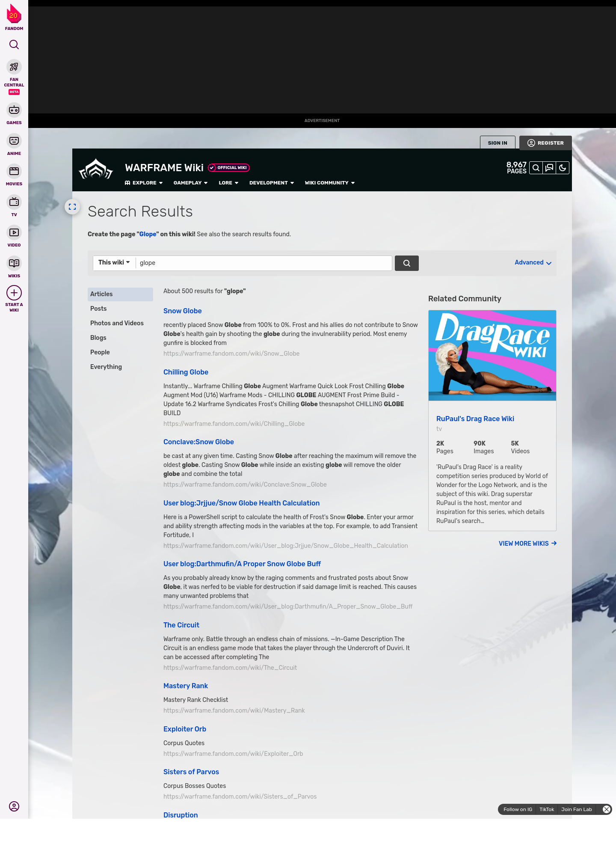The image size is (616, 856).
Task: Click the WARFRAME Wiki title
Action: tap(164, 168)
